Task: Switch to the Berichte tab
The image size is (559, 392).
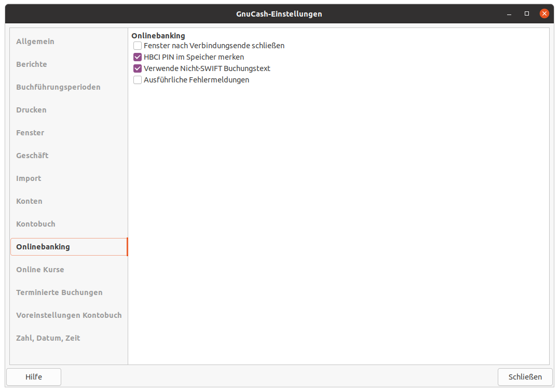Action: click(32, 64)
